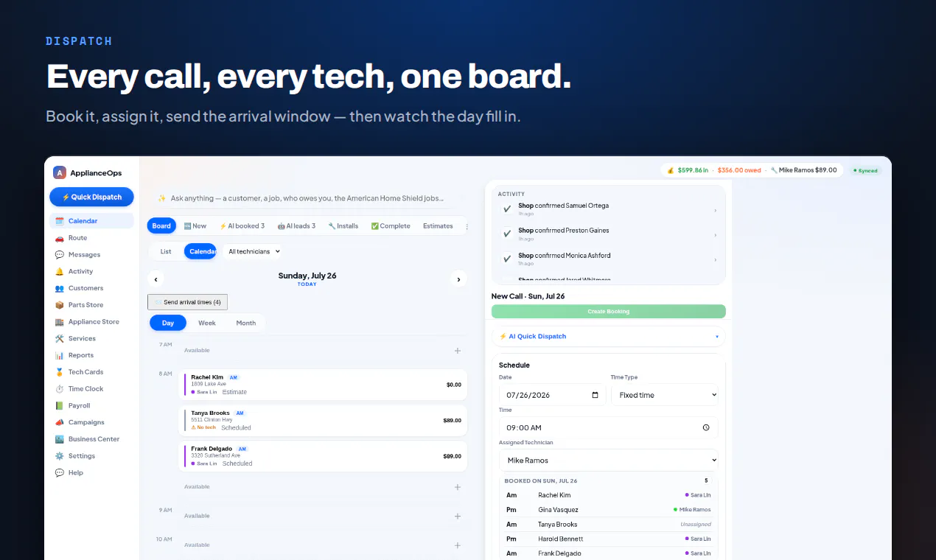Open Messages in the sidebar
The width and height of the screenshot is (936, 560).
pos(91,254)
